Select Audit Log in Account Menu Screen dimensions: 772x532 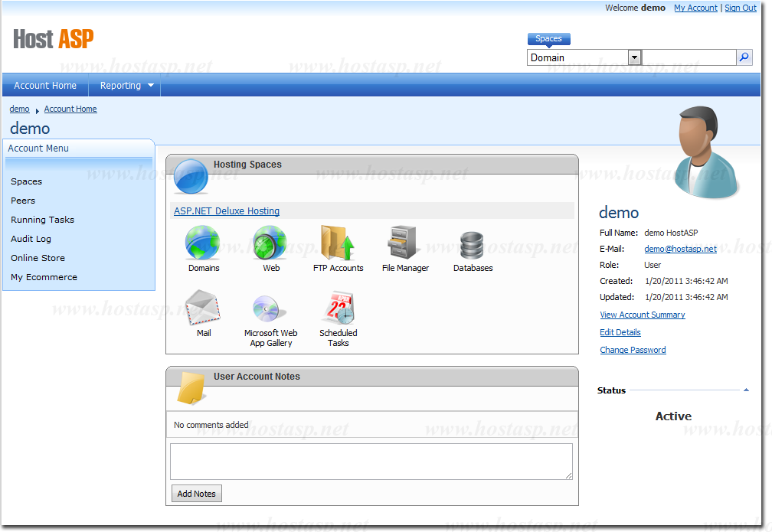tap(31, 239)
